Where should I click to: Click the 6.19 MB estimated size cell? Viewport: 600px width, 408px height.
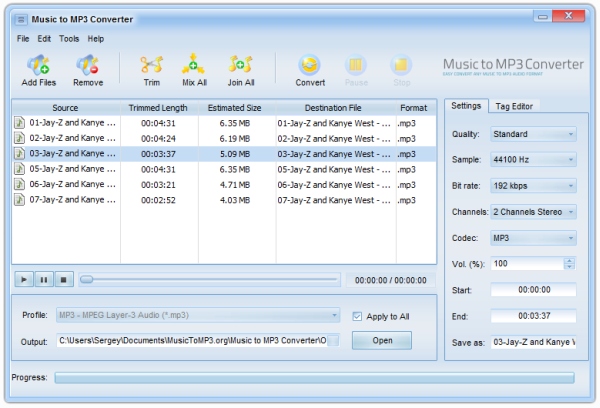[235, 139]
